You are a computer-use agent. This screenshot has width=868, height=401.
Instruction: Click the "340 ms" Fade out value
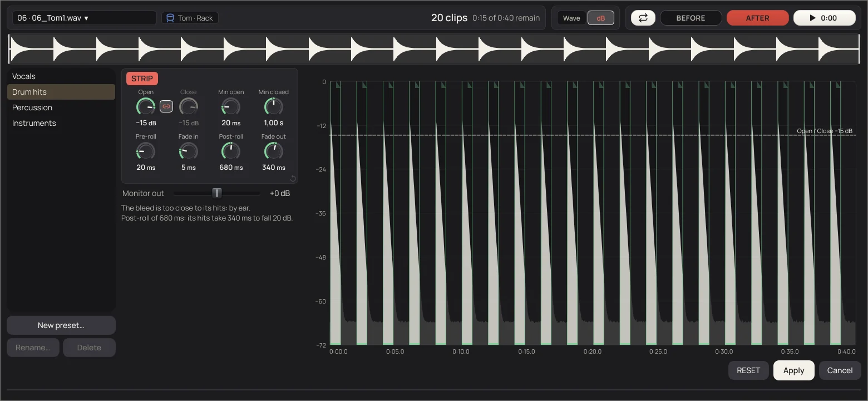click(x=273, y=168)
